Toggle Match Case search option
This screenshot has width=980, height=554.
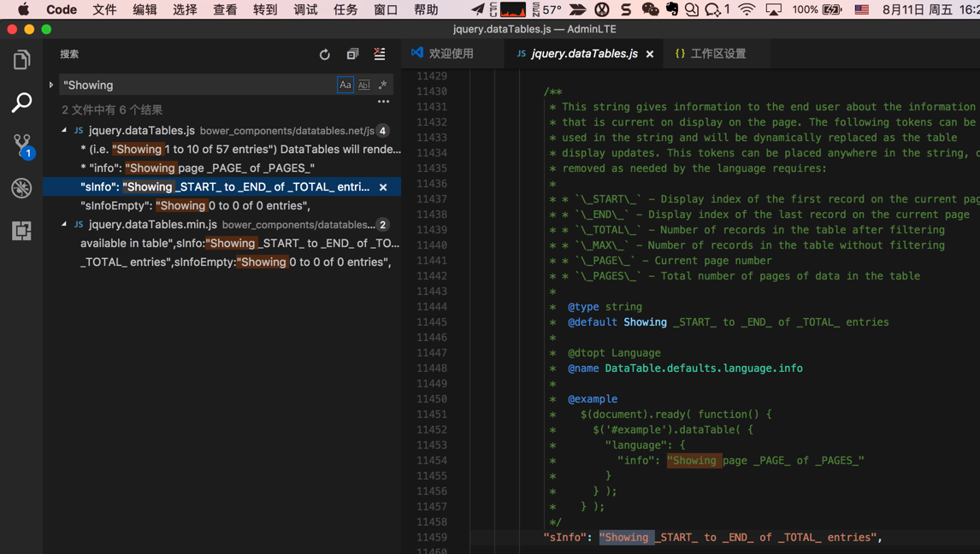point(345,85)
